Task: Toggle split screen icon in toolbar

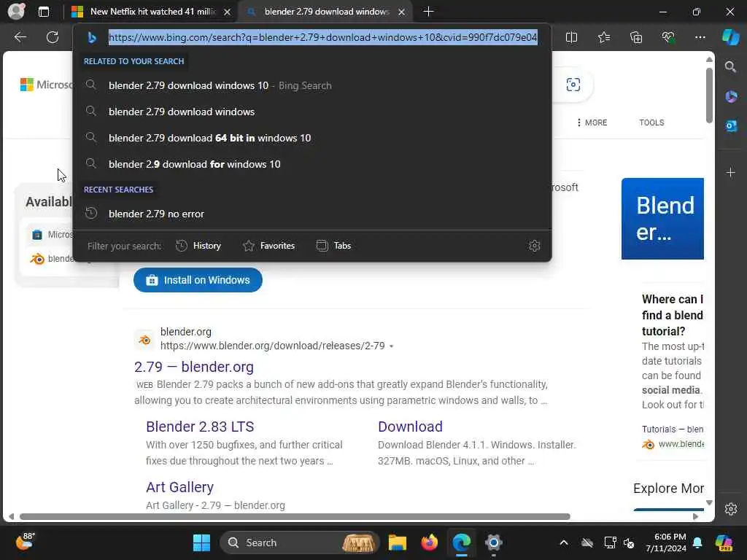Action: click(571, 37)
